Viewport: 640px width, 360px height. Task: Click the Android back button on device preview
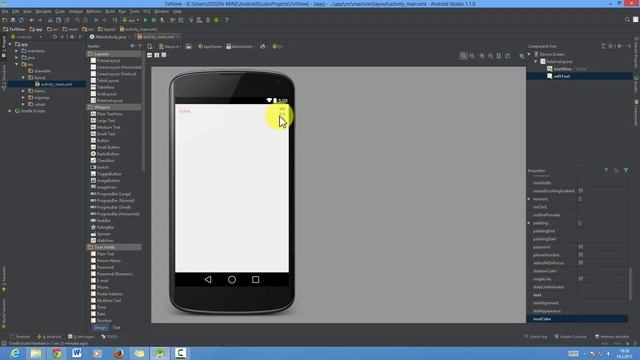click(208, 280)
